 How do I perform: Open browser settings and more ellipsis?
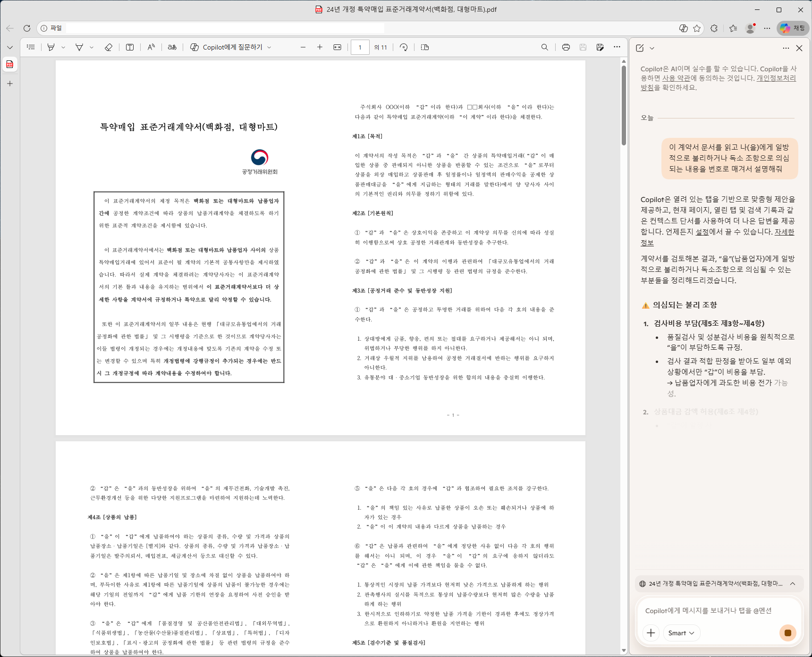tap(767, 28)
